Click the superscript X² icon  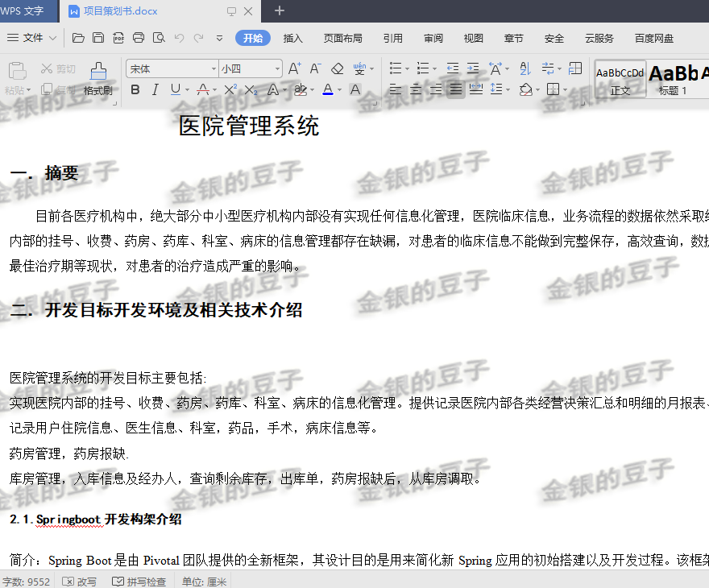(230, 89)
